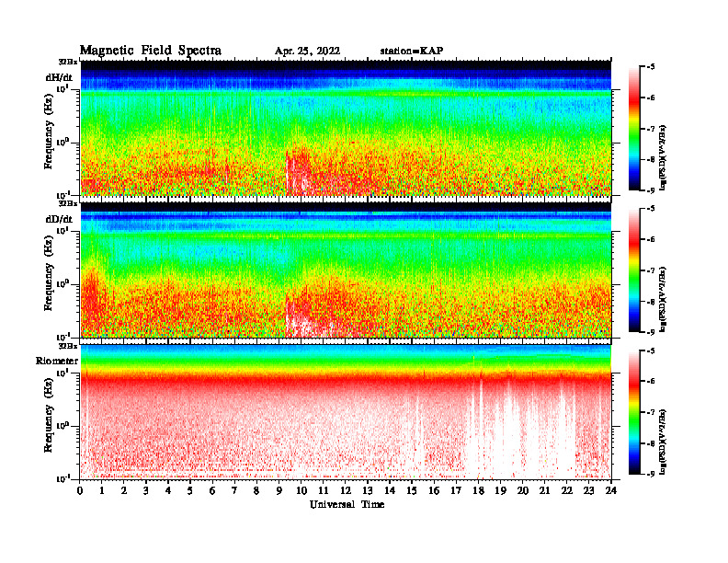Click the "Riometer" panel label
Screen dimensions: 728x563
click(57, 361)
